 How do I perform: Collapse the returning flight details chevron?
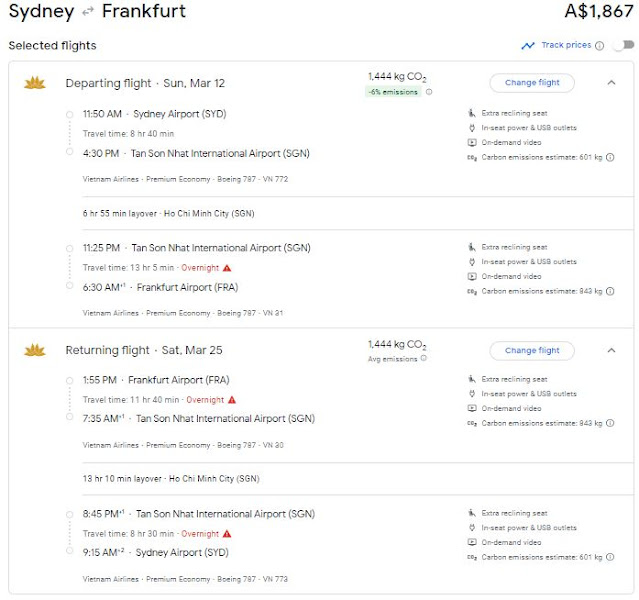click(x=611, y=350)
